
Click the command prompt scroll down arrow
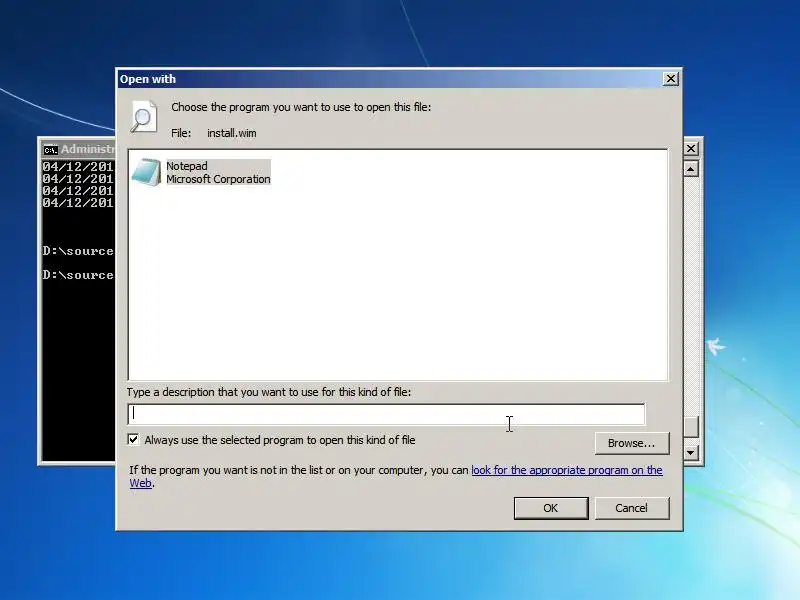pyautogui.click(x=691, y=452)
